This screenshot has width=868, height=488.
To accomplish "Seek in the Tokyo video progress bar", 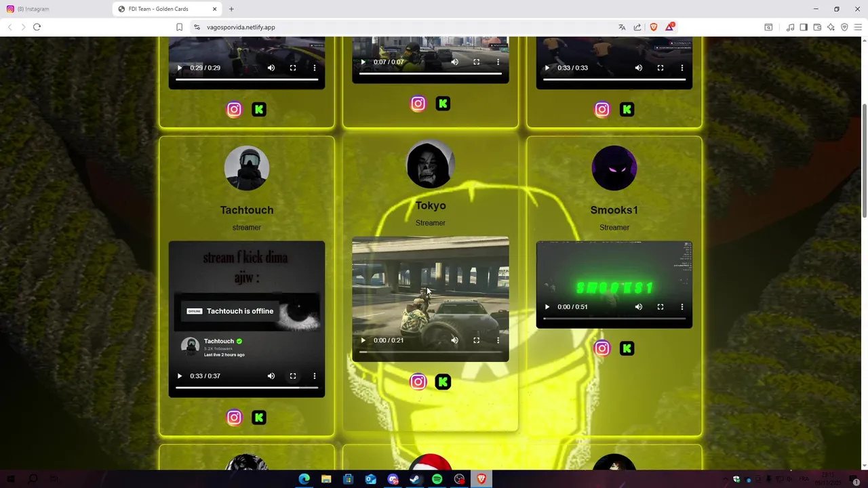I will point(431,352).
